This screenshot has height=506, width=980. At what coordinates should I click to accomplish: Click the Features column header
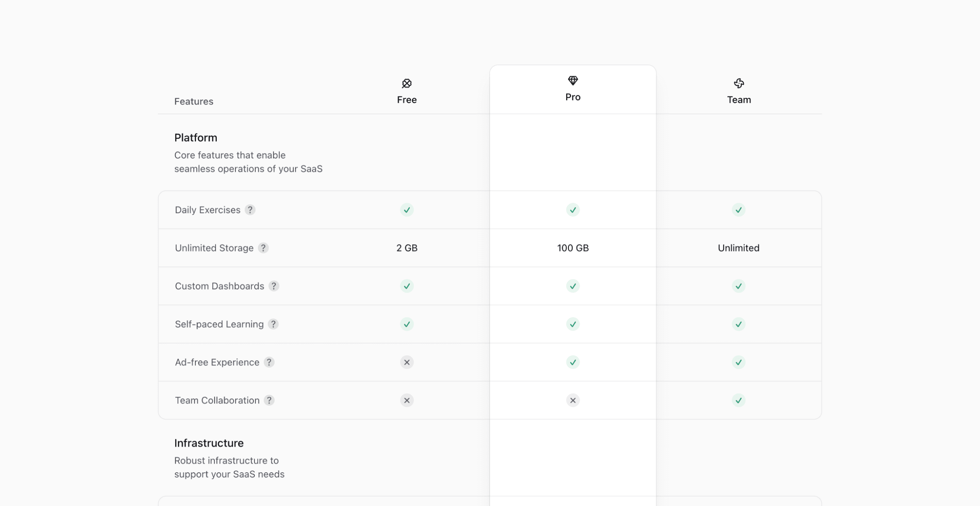pos(194,101)
